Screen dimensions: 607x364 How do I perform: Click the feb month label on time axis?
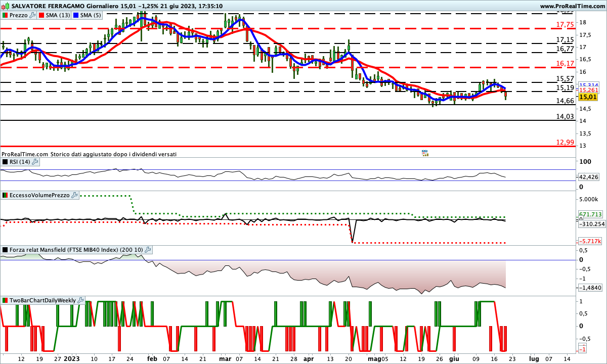point(152,358)
